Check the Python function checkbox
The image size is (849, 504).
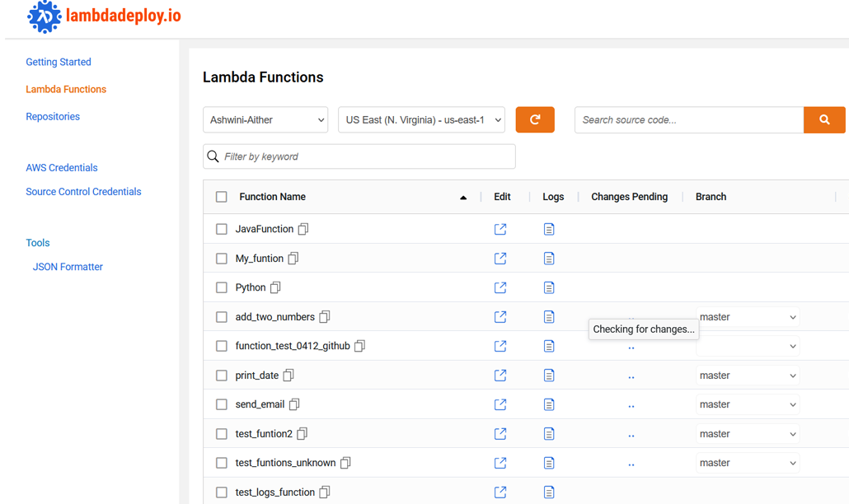222,287
